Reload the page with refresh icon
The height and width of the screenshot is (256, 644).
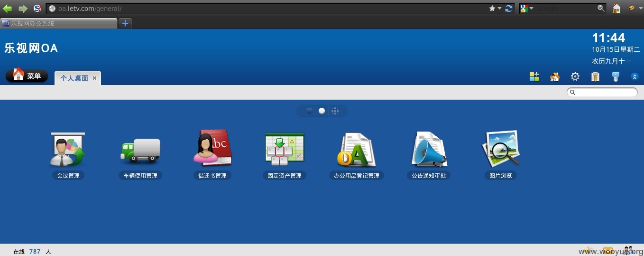[509, 8]
